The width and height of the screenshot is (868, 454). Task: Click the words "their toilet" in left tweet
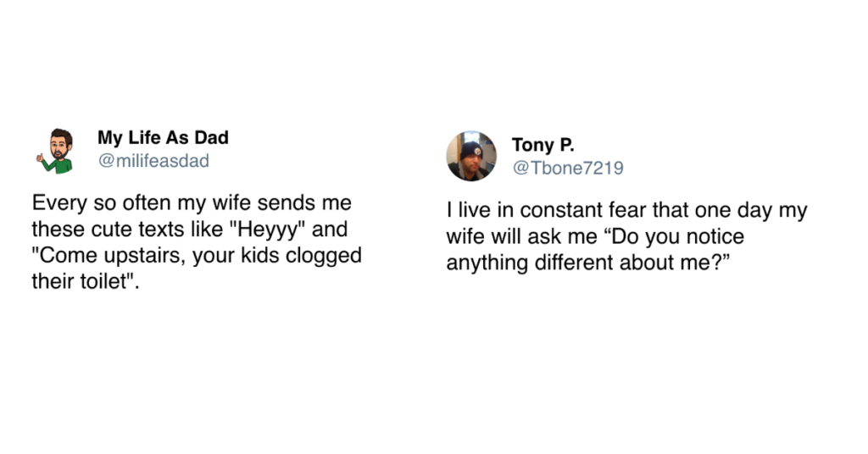pos(81,281)
